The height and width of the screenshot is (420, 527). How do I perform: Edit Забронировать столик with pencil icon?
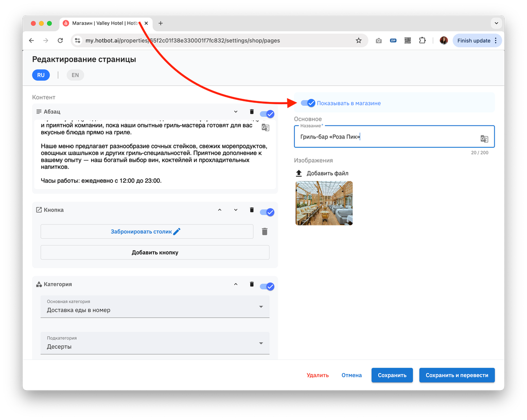click(x=177, y=232)
